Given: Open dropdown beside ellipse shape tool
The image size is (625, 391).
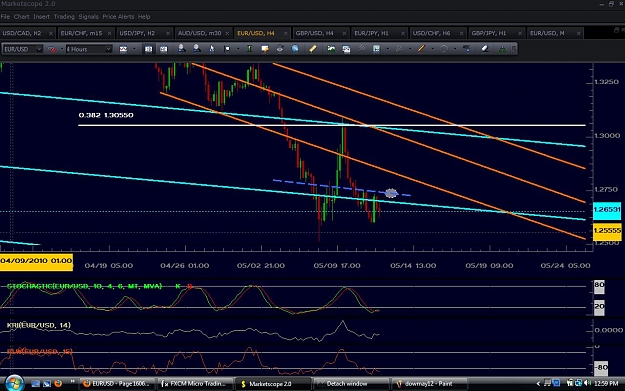Looking at the screenshot, I should [x=455, y=49].
